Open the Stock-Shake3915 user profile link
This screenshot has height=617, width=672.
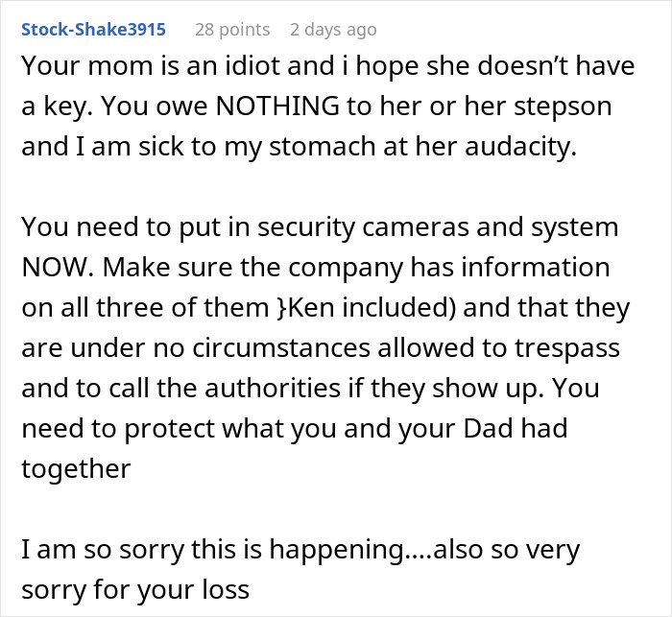93,30
